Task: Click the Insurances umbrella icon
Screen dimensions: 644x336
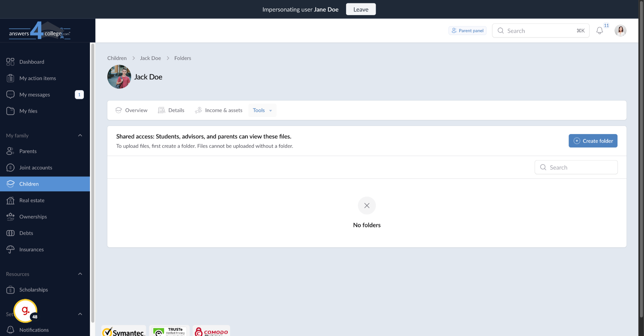Action: [x=10, y=250]
